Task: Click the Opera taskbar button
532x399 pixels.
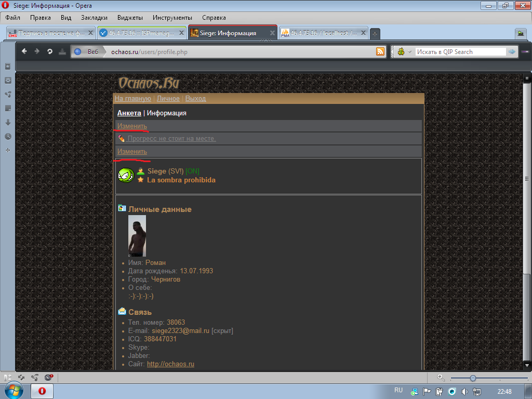Action: click(x=42, y=391)
